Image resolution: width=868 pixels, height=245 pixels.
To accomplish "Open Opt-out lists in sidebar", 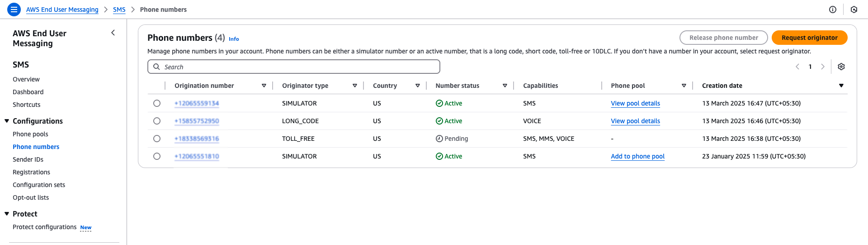I will pos(31,197).
